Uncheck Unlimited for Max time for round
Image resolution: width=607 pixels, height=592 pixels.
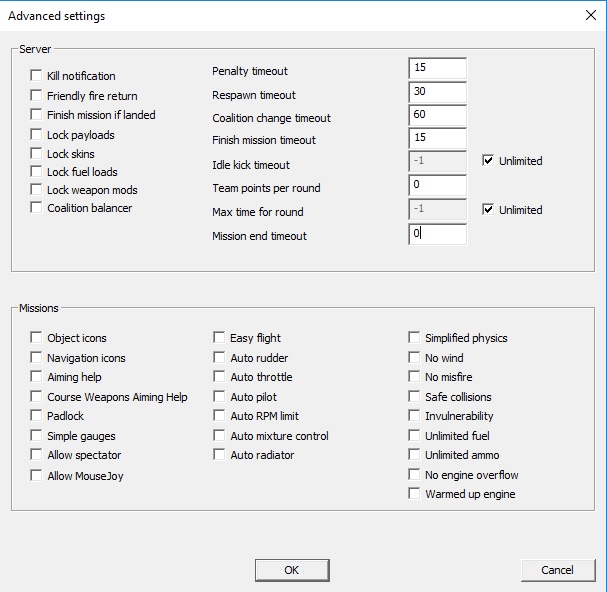click(488, 209)
